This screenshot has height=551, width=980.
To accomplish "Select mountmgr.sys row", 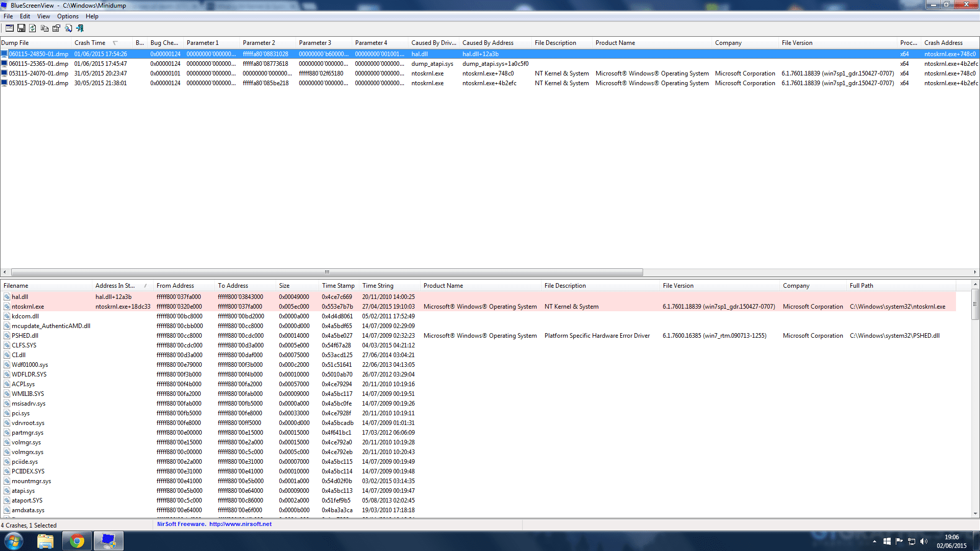I will (x=478, y=481).
